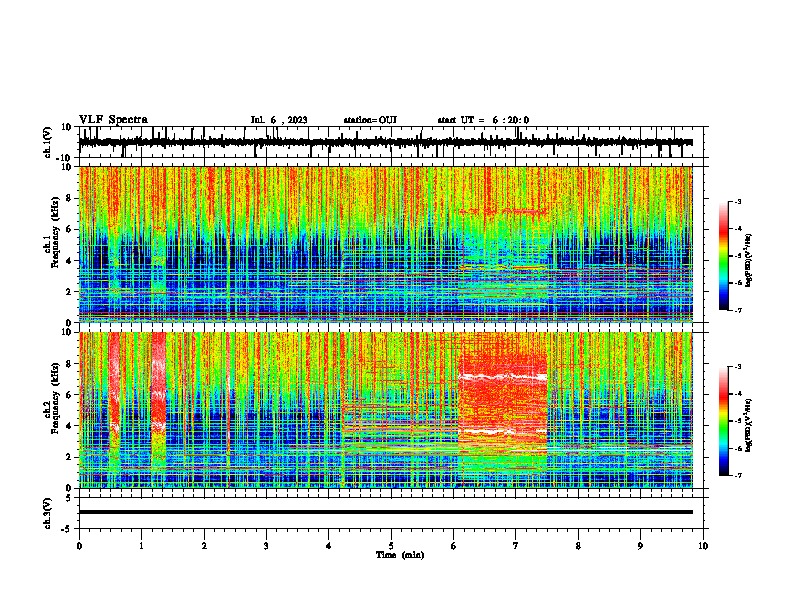Screen dimensions: 792x612
Task: Select the "start UT = 6:20:0" text
Action: pos(483,120)
